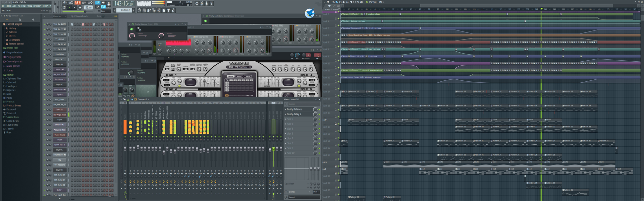Open Fruity Balance mixer slot
Image resolution: width=644 pixels, height=201 pixels.
299,109
